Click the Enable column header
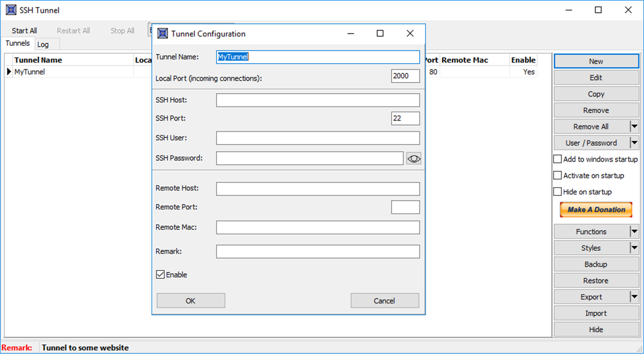This screenshot has height=355, width=644. [x=523, y=60]
